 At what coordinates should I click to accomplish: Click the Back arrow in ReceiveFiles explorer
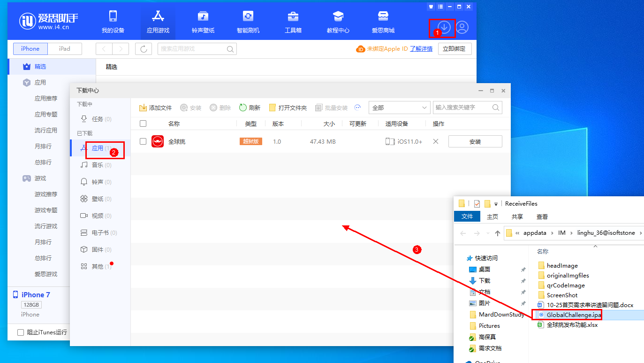pos(463,233)
